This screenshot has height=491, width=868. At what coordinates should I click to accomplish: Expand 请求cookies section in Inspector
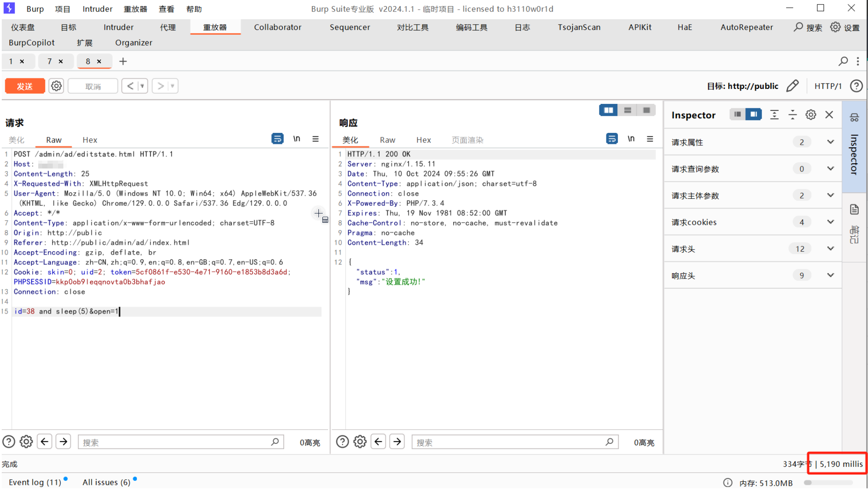coord(830,222)
